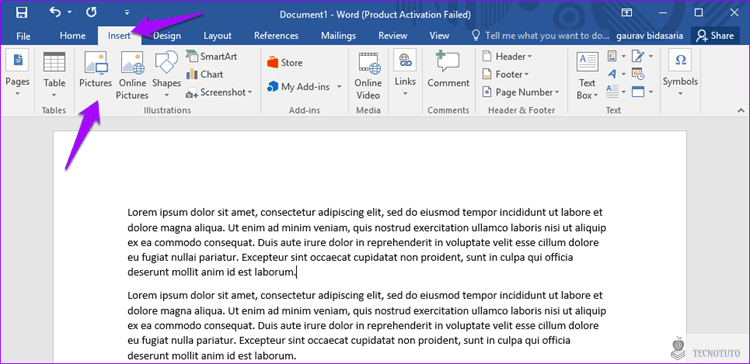This screenshot has width=750, height=364.
Task: Open the Object dropdown arrow
Action: pos(651,91)
